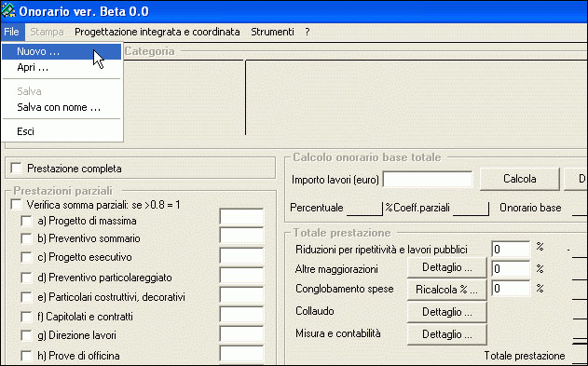This screenshot has width=588, height=366.
Task: Click value field for Preventivo sommario
Action: [241, 237]
